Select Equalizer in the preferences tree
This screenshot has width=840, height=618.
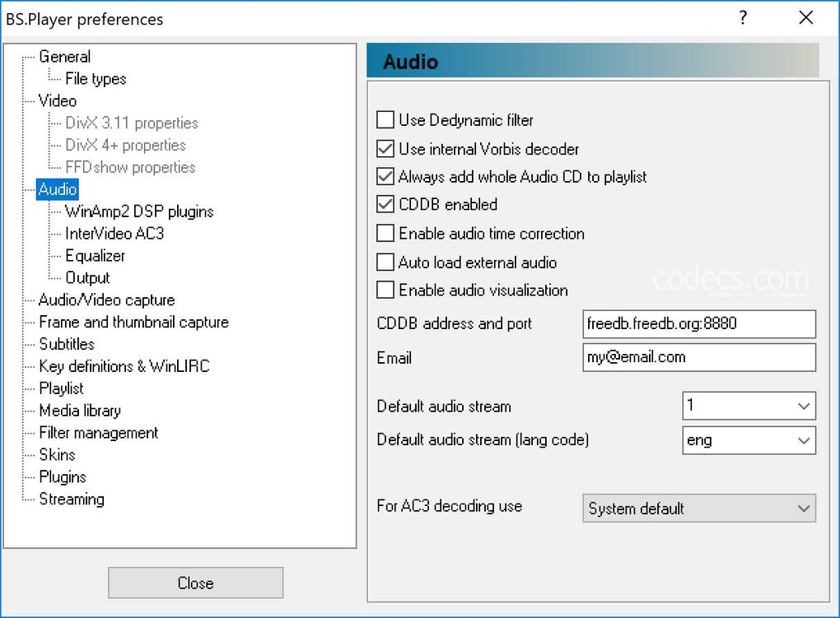(96, 256)
